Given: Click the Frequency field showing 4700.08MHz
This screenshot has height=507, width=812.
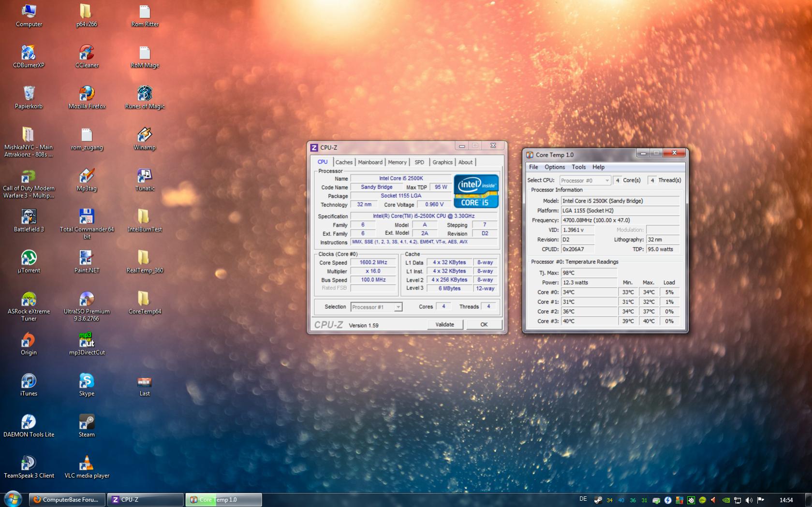Looking at the screenshot, I should coord(620,220).
